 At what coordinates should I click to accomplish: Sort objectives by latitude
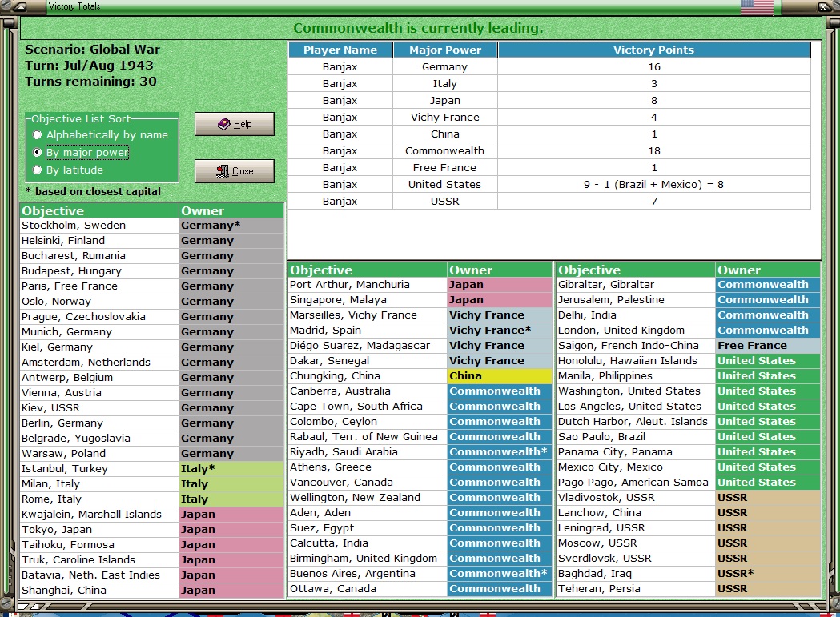tap(68, 170)
